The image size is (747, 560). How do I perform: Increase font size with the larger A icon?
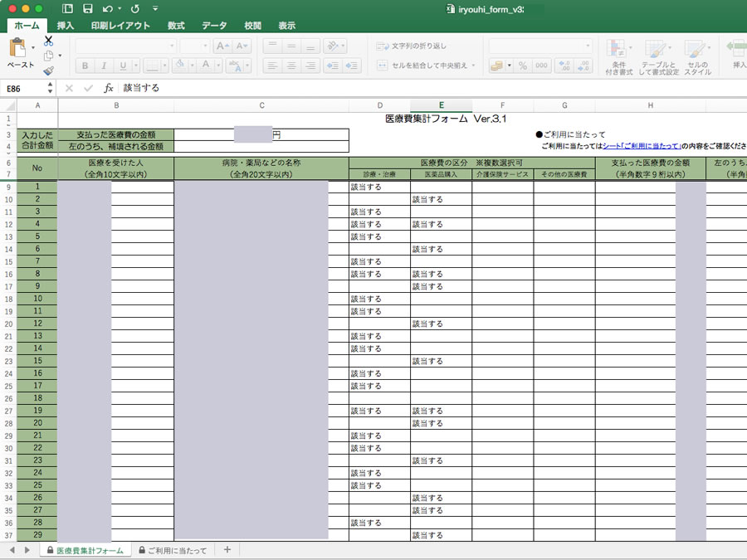click(222, 46)
